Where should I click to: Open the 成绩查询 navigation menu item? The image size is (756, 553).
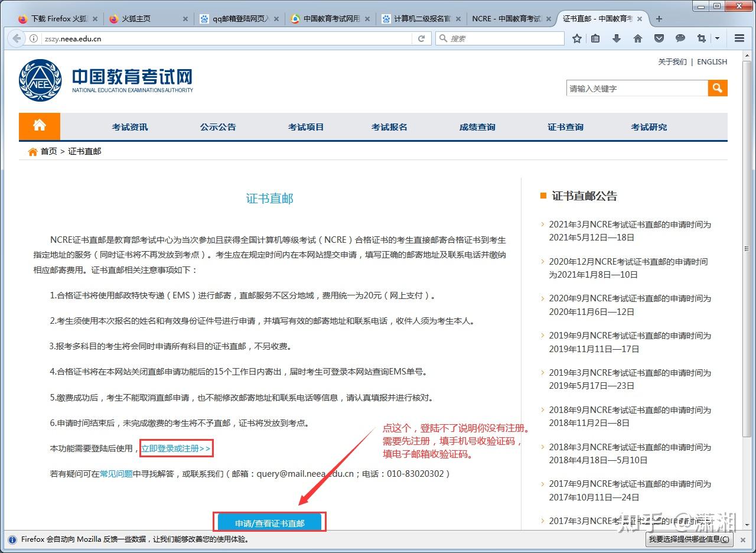(x=477, y=126)
